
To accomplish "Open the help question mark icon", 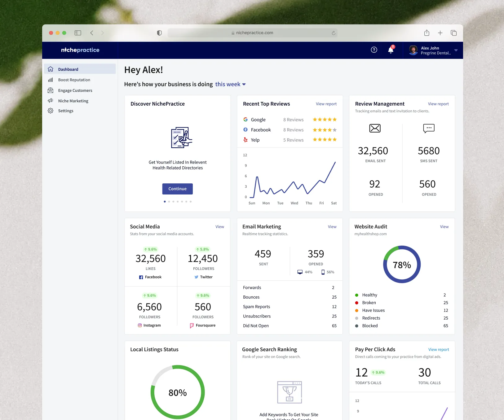I will [374, 50].
